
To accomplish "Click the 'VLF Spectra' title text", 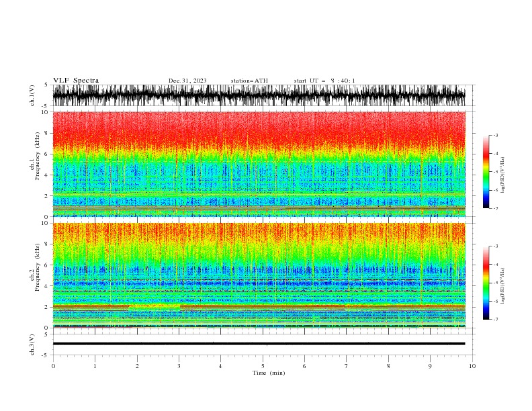I will 76,81.
